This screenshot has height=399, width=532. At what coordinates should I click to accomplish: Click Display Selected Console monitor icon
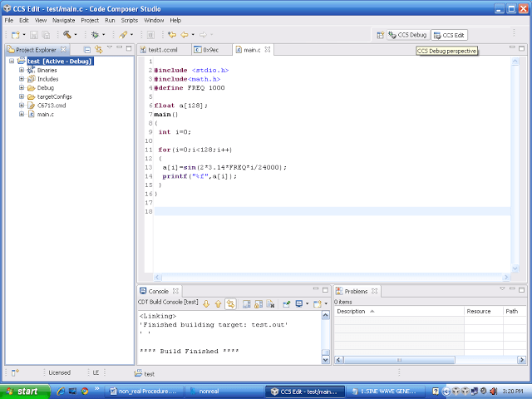click(299, 303)
